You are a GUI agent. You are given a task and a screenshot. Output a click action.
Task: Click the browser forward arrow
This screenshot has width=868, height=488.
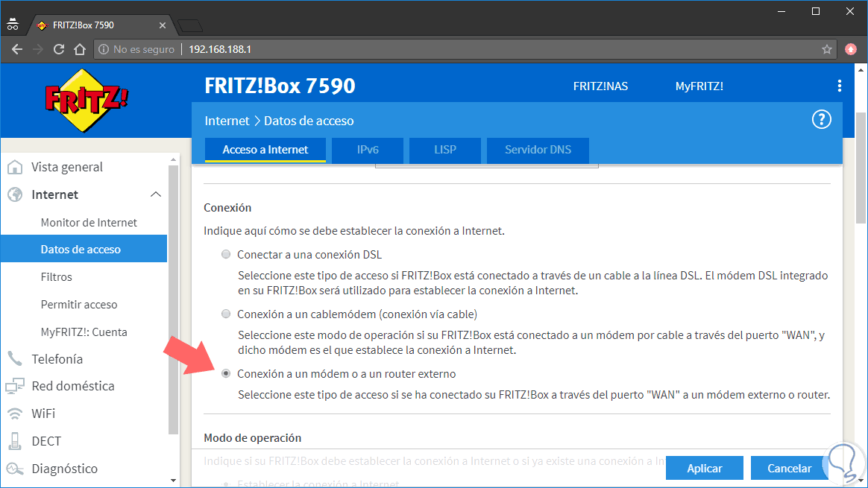click(x=37, y=49)
